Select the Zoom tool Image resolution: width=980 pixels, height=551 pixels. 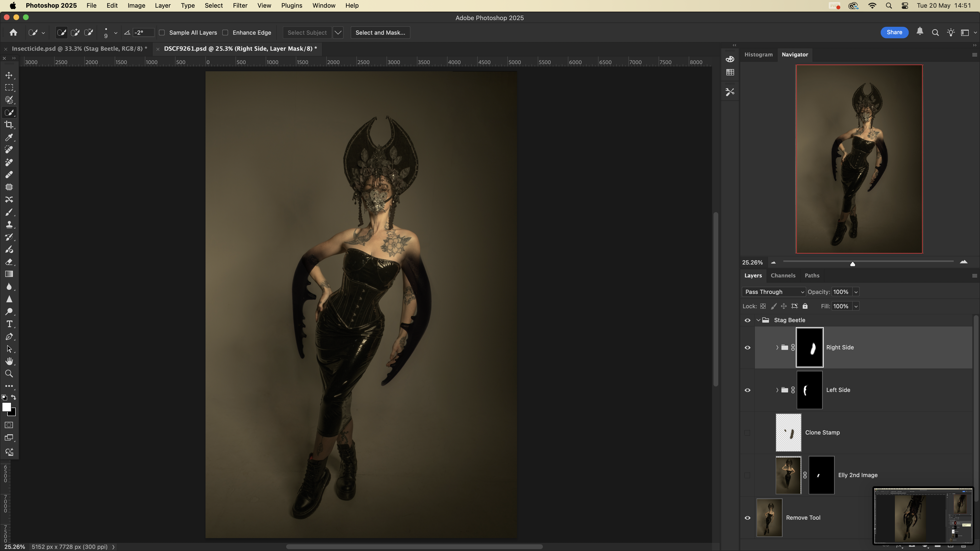coord(9,374)
